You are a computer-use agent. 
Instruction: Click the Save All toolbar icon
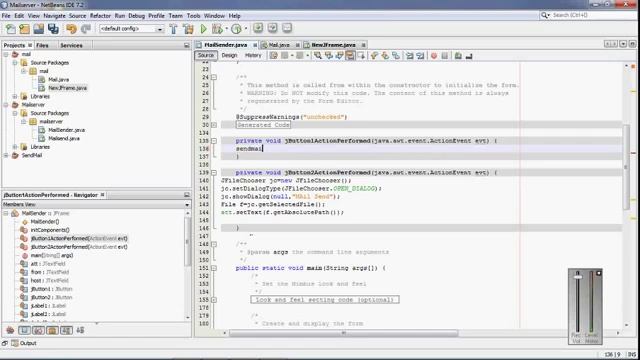point(53,29)
